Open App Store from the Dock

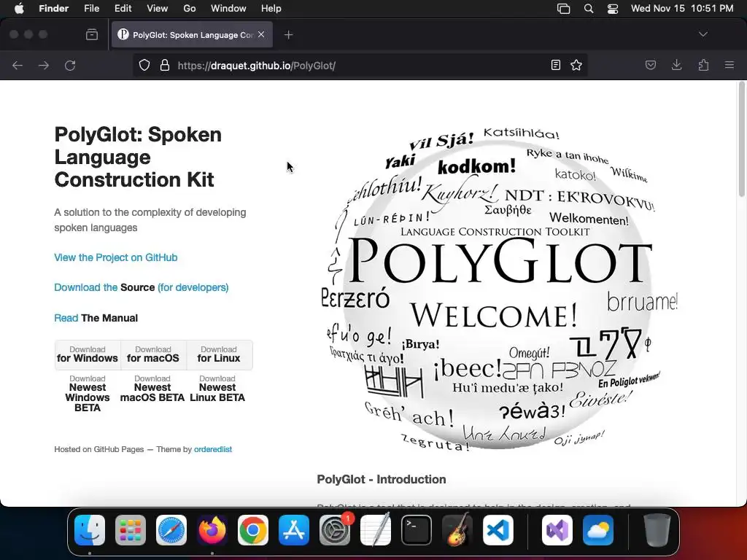click(294, 530)
